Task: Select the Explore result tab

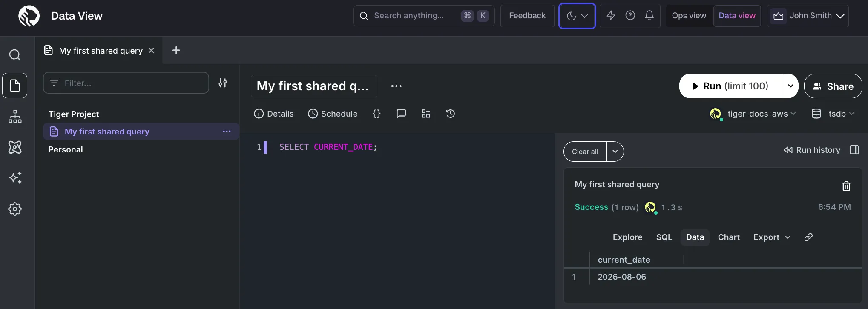Action: [627, 237]
